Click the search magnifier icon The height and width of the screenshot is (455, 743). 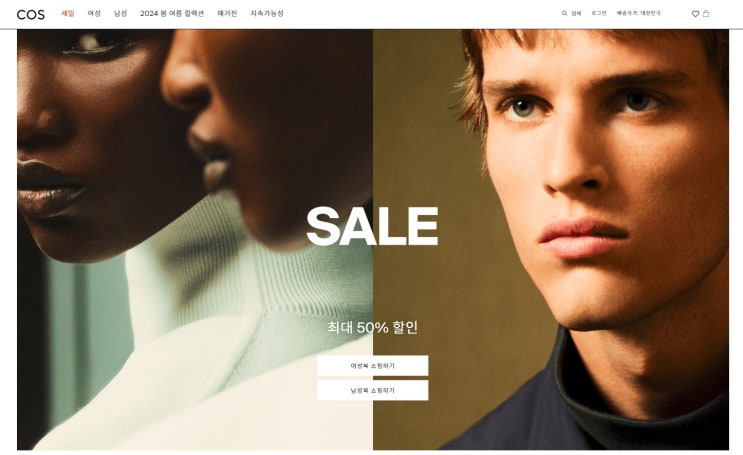click(x=564, y=13)
